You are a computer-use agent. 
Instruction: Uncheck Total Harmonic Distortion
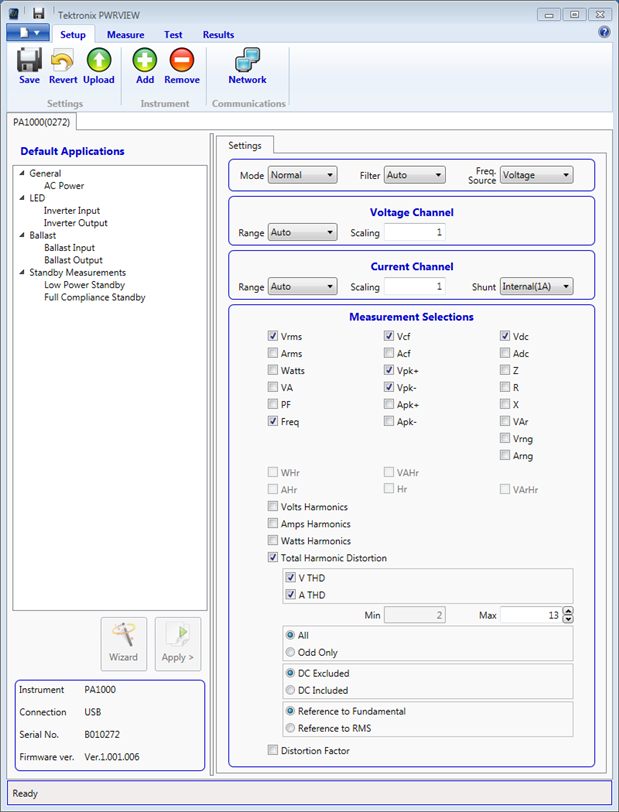point(272,557)
